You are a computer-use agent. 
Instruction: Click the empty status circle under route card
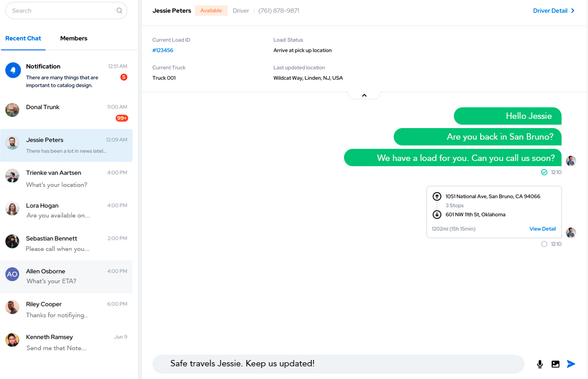[x=544, y=244]
